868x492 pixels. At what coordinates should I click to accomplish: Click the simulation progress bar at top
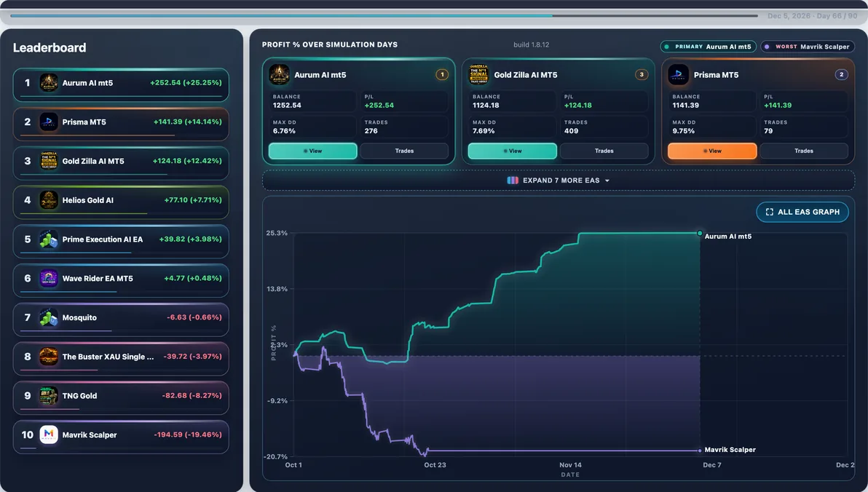[384, 16]
